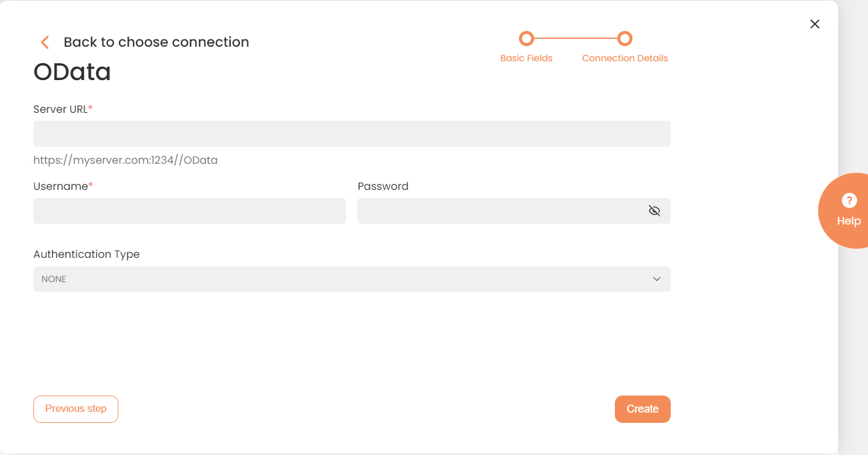
Task: Click into the Username field
Action: pos(189,211)
